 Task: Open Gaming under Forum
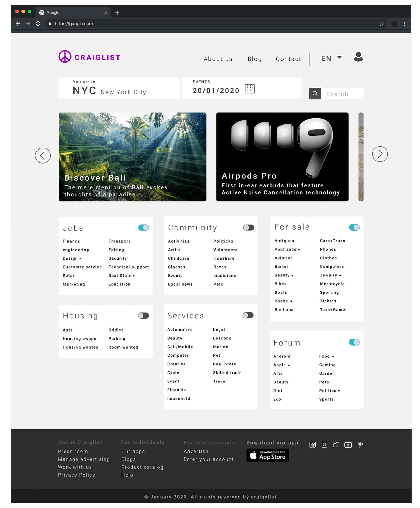(x=327, y=365)
